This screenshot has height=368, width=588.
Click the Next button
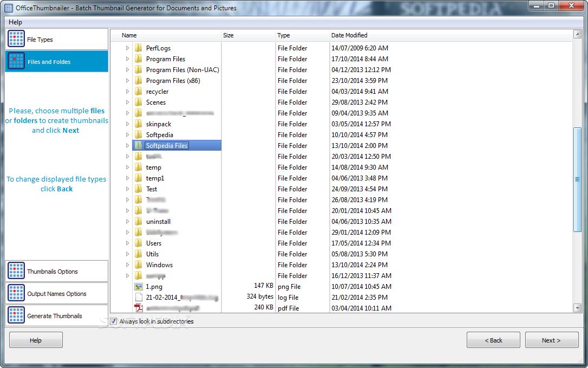pos(552,340)
